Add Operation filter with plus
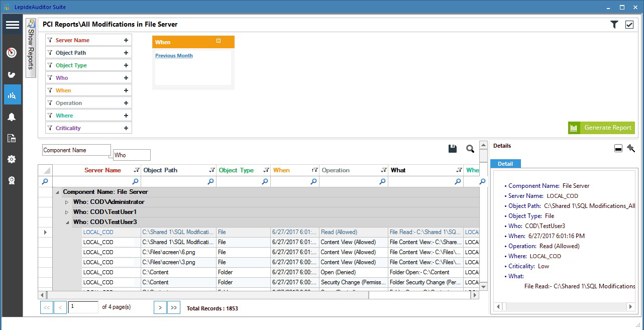 (x=126, y=103)
